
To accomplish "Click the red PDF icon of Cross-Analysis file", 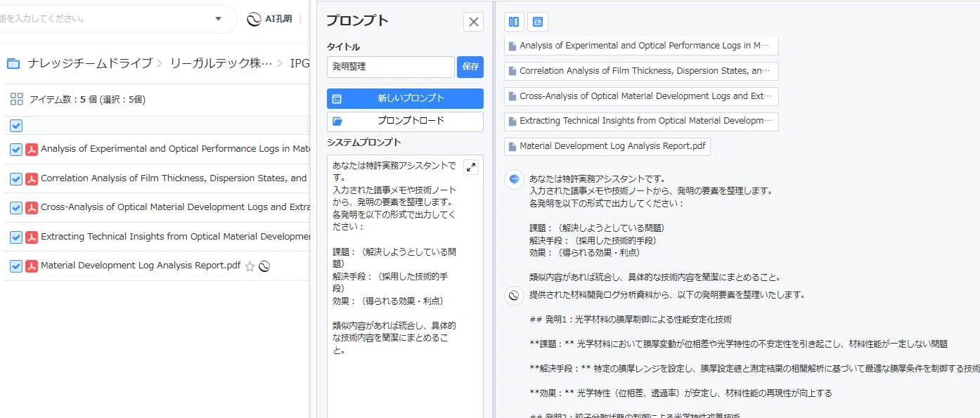I will point(30,208).
